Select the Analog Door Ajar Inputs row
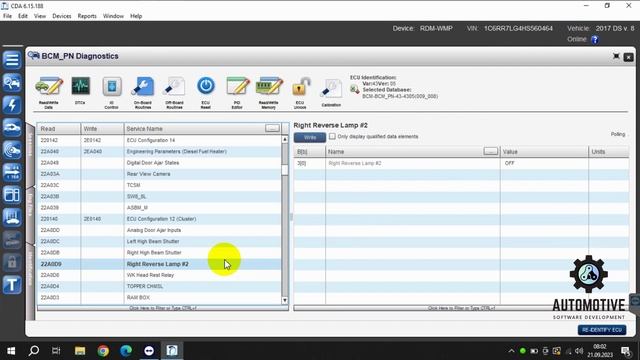 [x=159, y=230]
